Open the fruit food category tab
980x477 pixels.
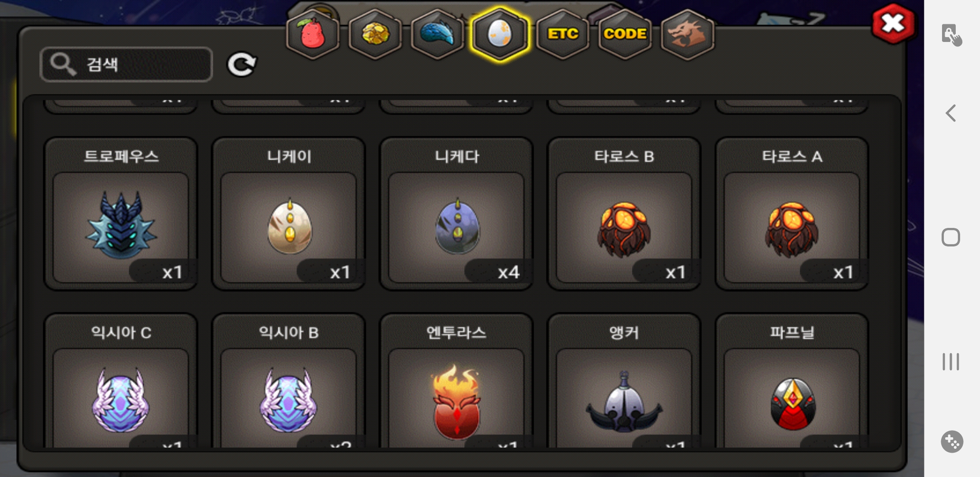(313, 34)
